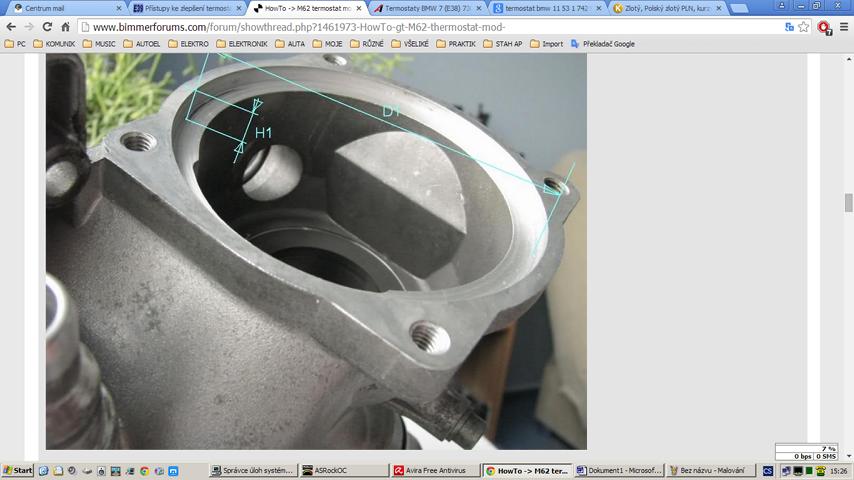Screen dimensions: 854x480
Task: Switch to ASRockOC taskbar window
Action: coord(344,470)
